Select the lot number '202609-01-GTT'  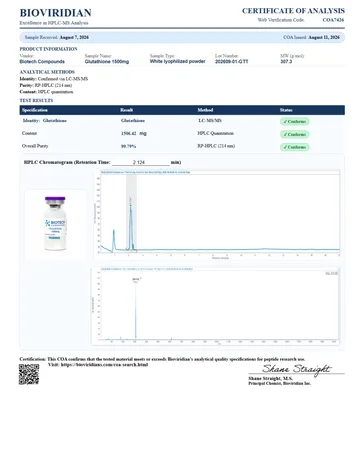point(232,62)
